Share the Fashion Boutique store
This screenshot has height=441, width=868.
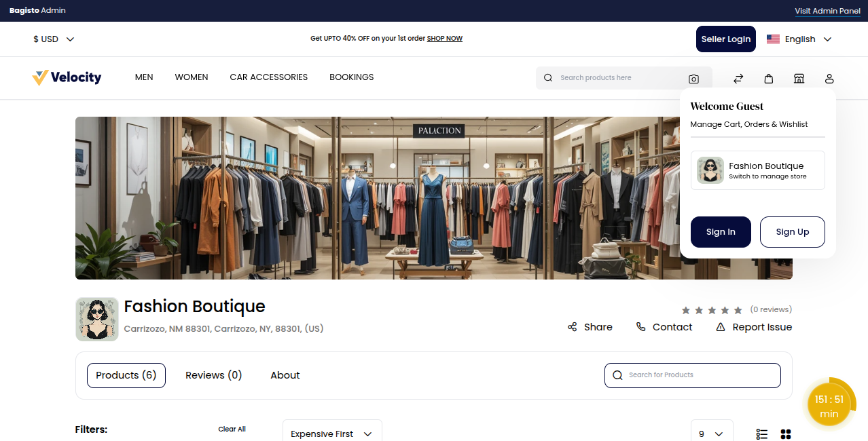pyautogui.click(x=590, y=326)
